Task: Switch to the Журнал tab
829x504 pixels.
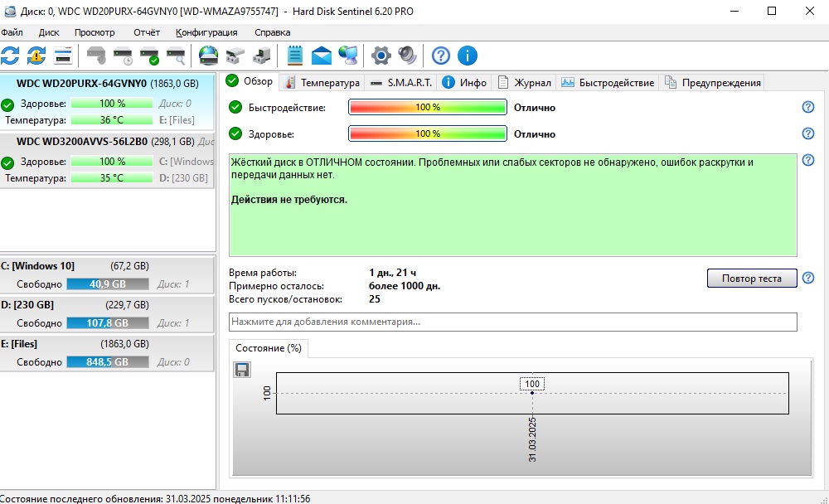Action: point(525,83)
